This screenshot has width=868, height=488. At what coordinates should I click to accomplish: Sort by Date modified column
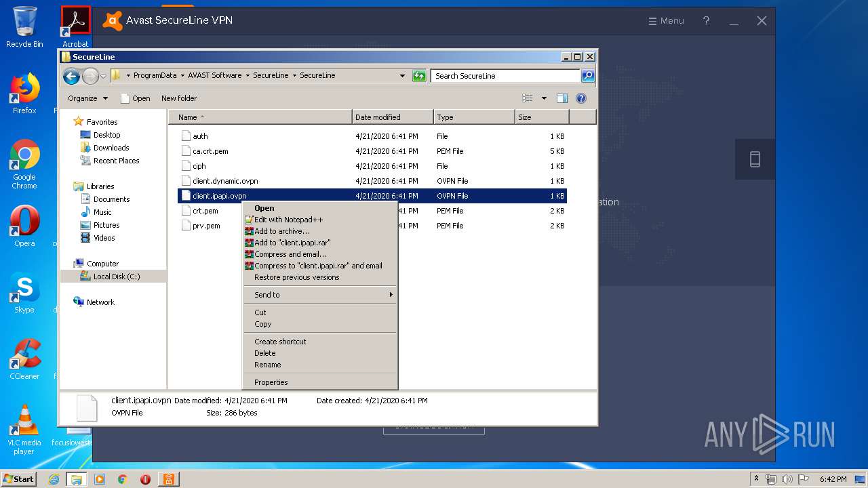[x=393, y=117]
